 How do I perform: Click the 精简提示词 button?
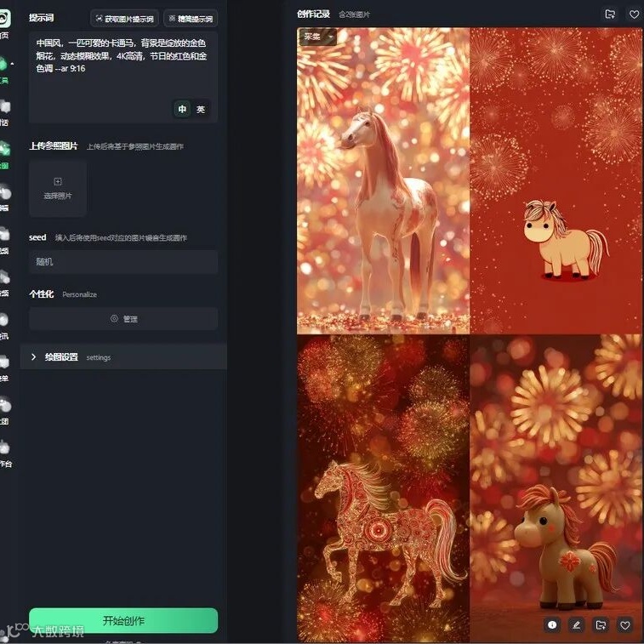(x=191, y=19)
